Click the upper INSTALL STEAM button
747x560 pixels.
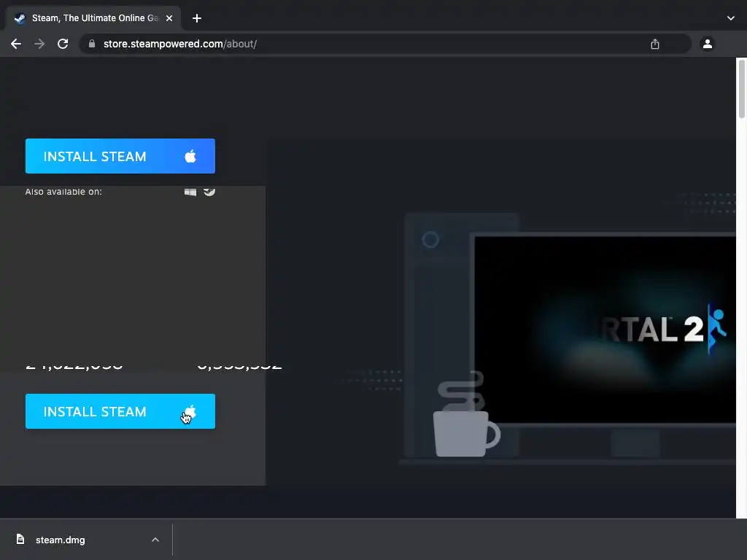120,156
